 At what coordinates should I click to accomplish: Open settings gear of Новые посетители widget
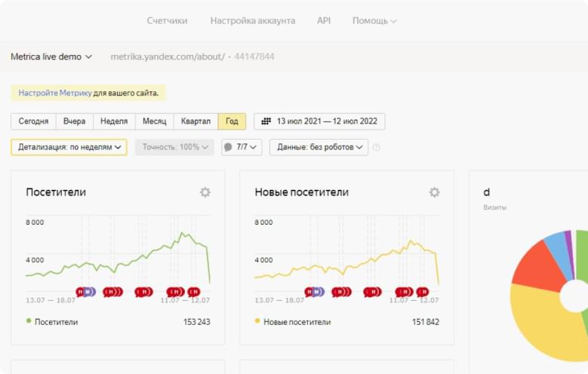pyautogui.click(x=434, y=192)
